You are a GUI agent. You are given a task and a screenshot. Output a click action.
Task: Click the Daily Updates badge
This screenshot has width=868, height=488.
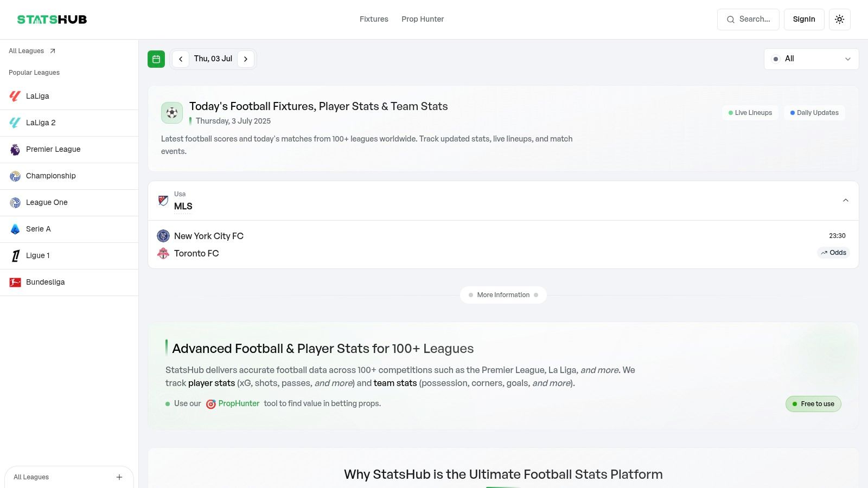point(814,113)
